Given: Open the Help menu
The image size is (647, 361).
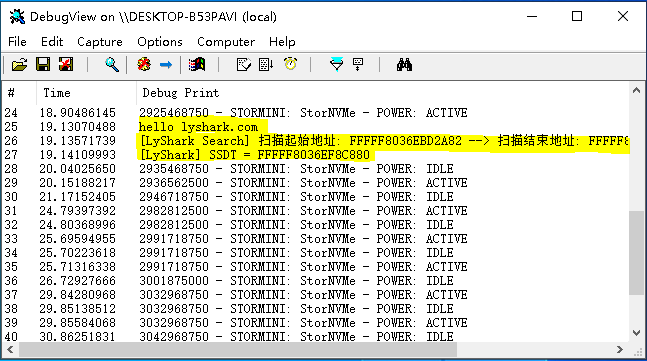Looking at the screenshot, I should click(282, 42).
